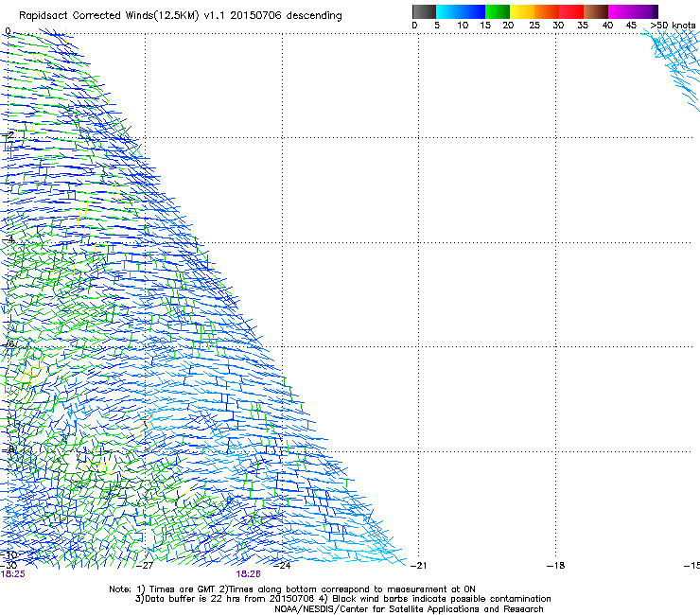700x615 pixels.
Task: Click the '-18' longitude axis label
Action: click(556, 566)
